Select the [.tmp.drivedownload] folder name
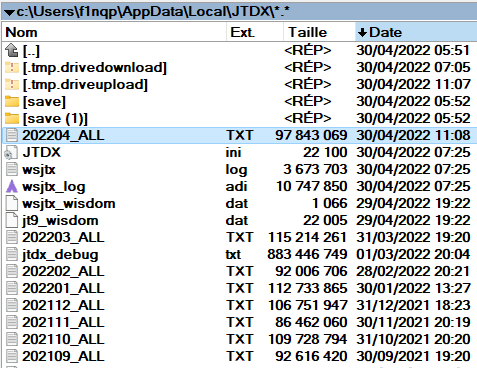477x368 pixels. [x=95, y=68]
